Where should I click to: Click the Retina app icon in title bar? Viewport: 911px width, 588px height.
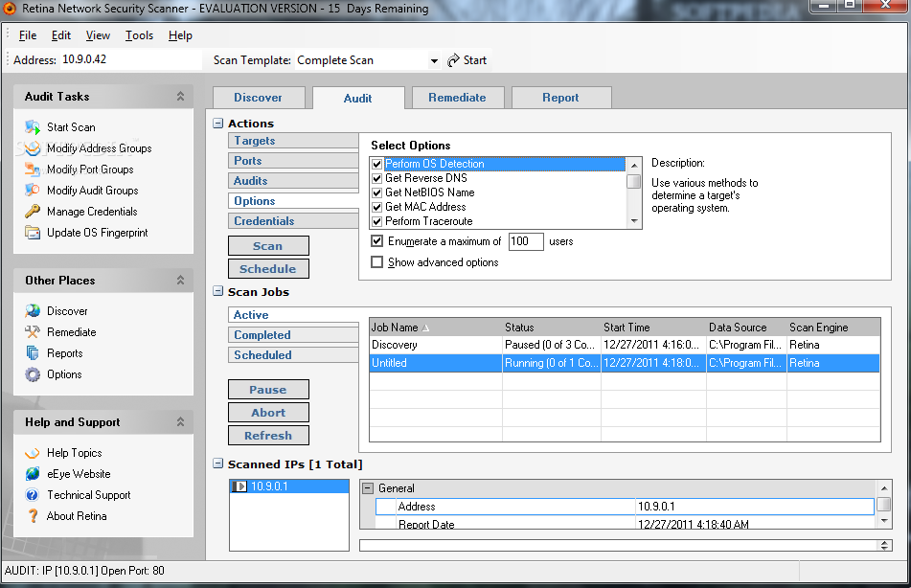click(10, 8)
